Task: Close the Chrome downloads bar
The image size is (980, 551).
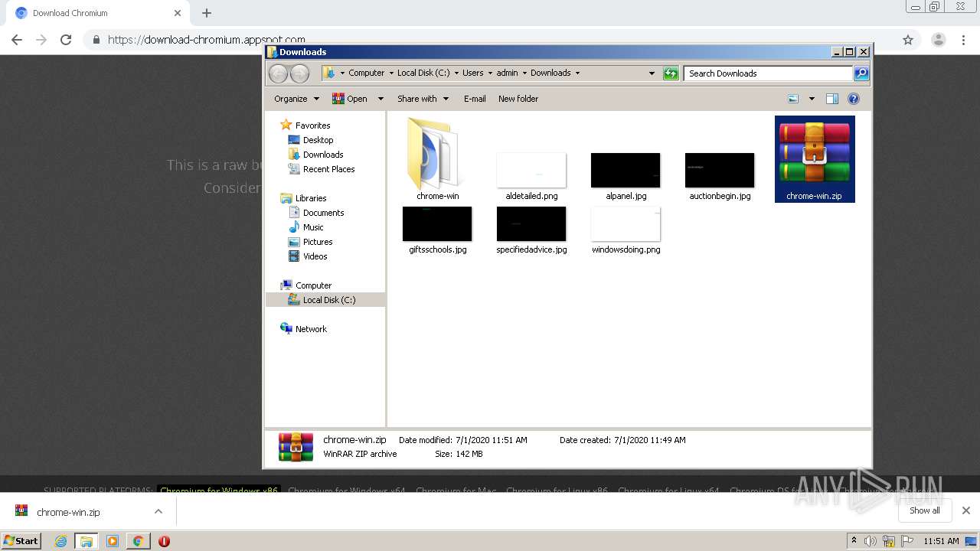Action: point(965,510)
